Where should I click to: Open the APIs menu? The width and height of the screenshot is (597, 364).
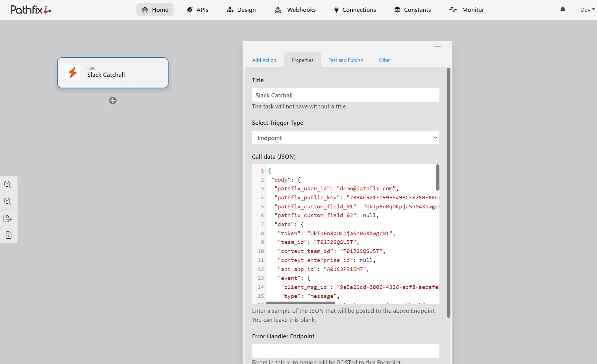[197, 10]
